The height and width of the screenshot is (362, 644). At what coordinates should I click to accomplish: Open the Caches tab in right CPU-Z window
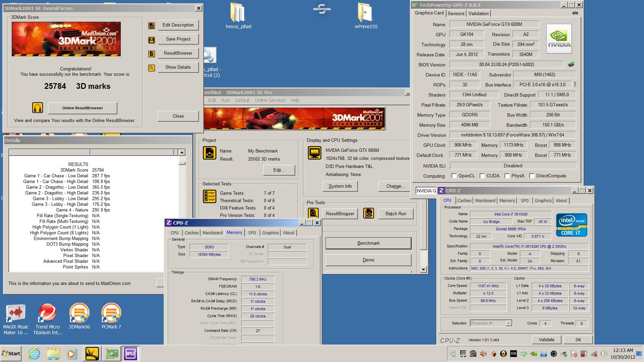(464, 200)
